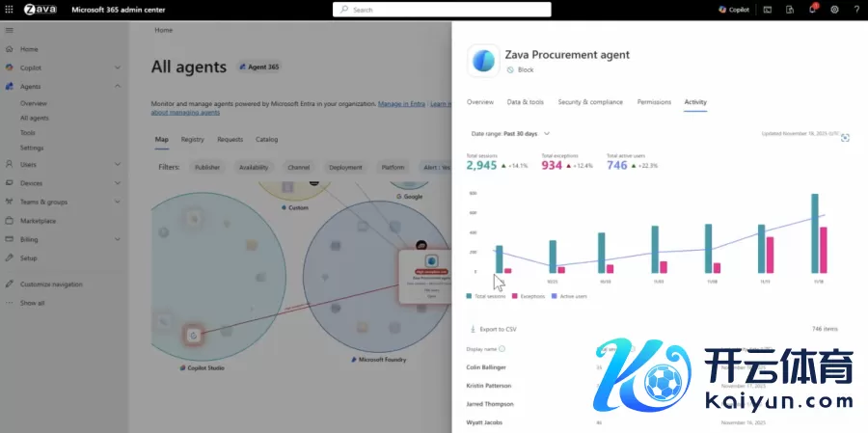Collapse navigation with the hamburger icon

[10, 31]
